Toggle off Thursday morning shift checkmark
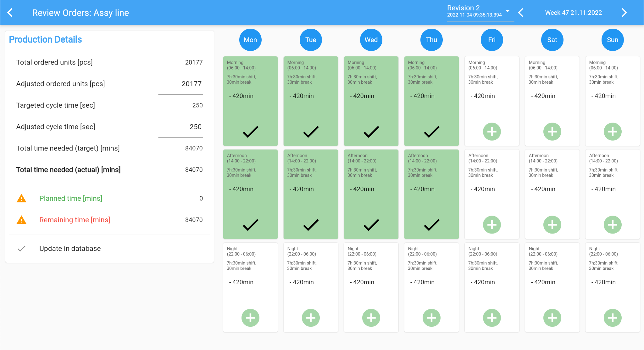This screenshot has width=644, height=350. pos(431,132)
